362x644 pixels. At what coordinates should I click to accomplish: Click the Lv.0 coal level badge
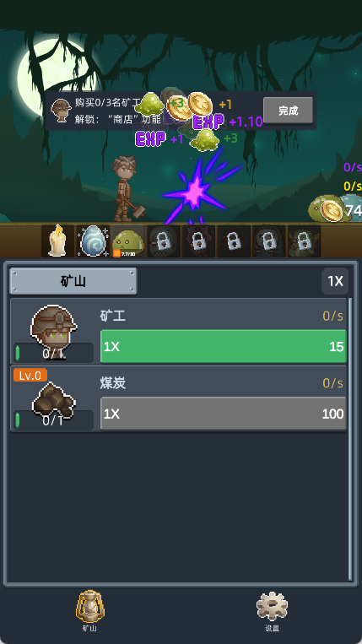30,375
